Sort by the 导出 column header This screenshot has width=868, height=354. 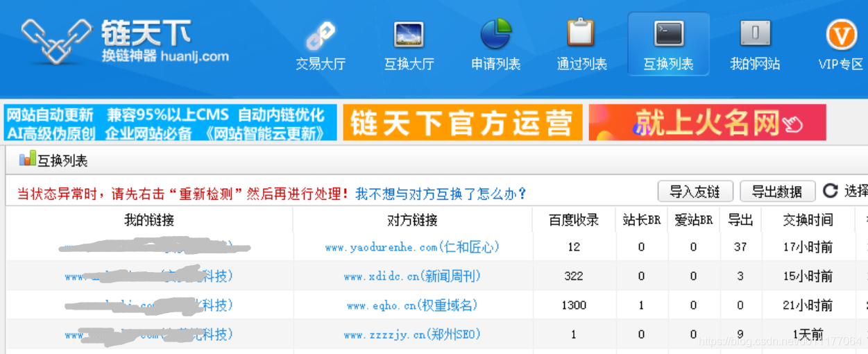[740, 220]
